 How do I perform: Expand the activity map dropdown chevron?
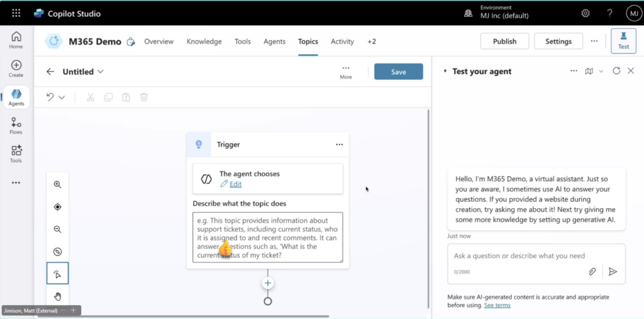601,71
